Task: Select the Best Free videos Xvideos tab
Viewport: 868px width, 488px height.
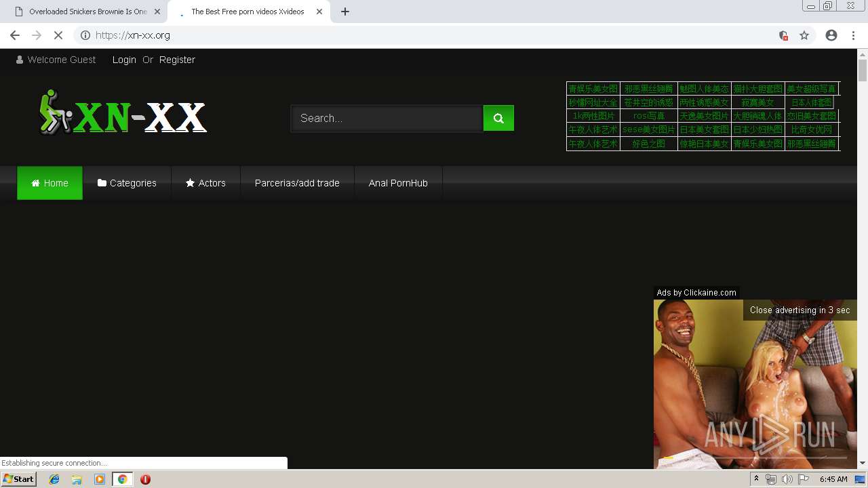Action: pos(248,12)
